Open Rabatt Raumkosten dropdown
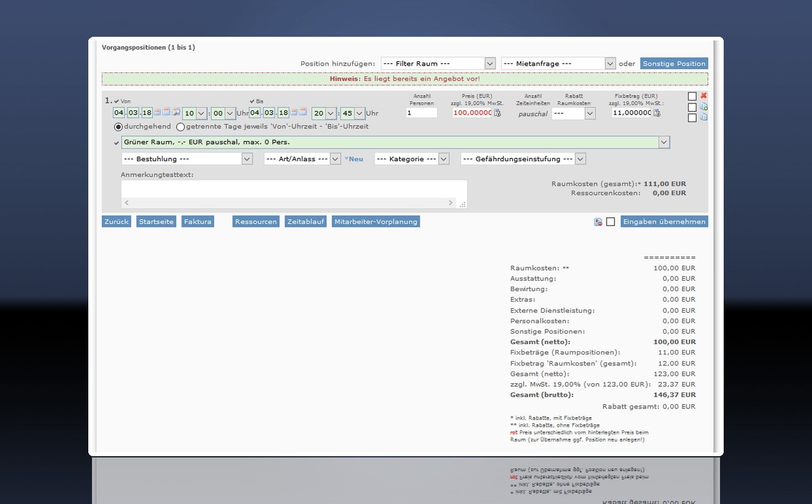This screenshot has height=504, width=812. pyautogui.click(x=573, y=113)
